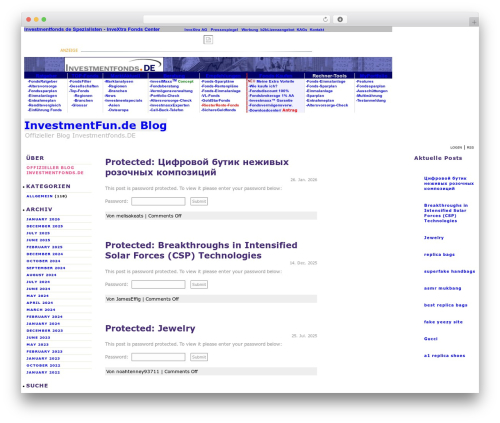
Task: Open 'Protected: Jewelry' post title
Action: [x=150, y=328]
